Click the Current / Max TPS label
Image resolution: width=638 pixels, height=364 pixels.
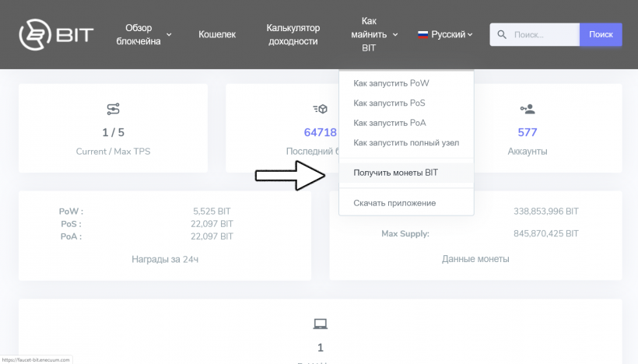click(113, 152)
